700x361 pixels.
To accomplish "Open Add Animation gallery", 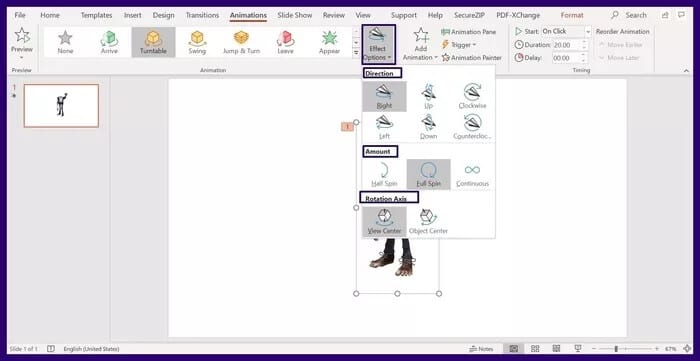I will click(x=421, y=44).
